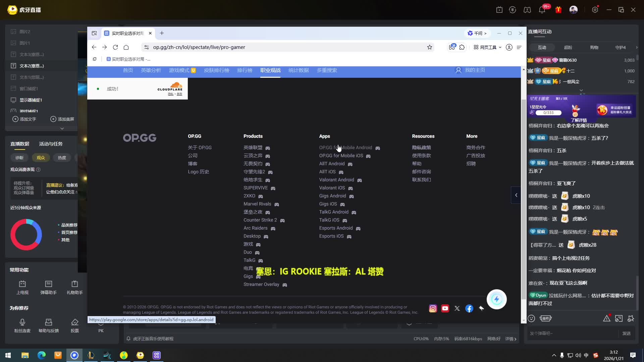Click the 发送 button in chat
The width and height of the screenshot is (644, 362).
626,333
